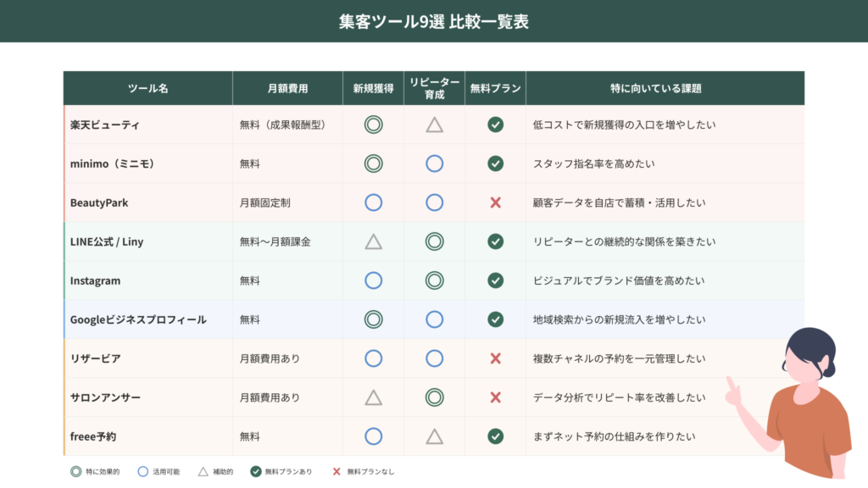
Task: Click the Instagram tool name
Action: point(95,280)
